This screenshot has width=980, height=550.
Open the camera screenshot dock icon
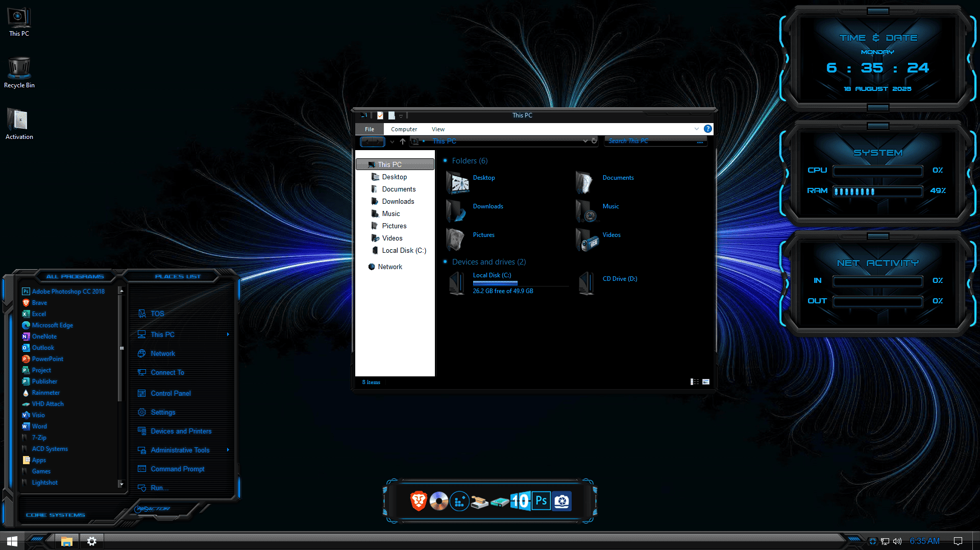coord(562,501)
